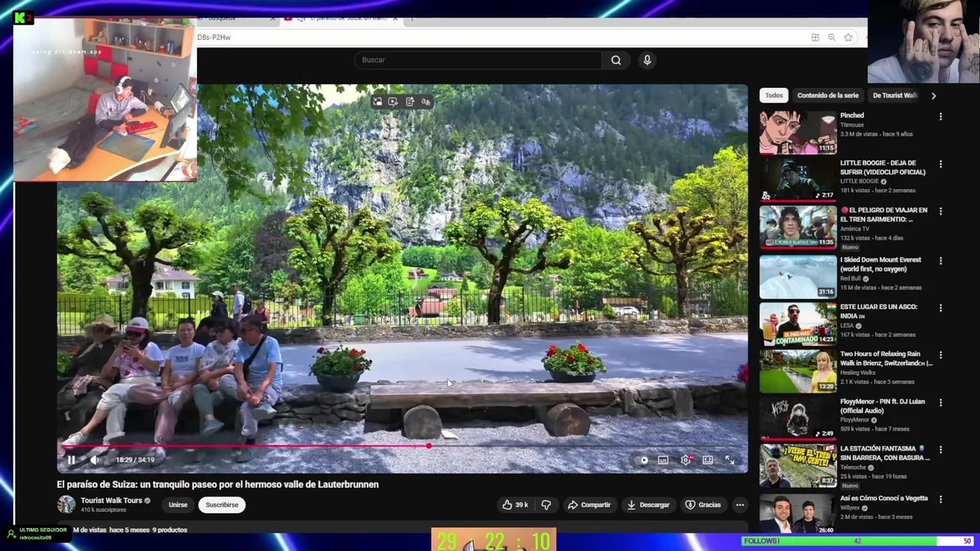Open the Así es Cómo Conocí a Vegetta title

tap(884, 498)
